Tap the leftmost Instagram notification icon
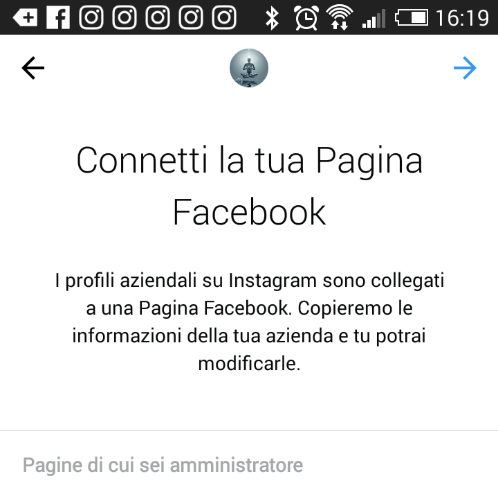This screenshot has height=486, width=498. click(x=91, y=18)
